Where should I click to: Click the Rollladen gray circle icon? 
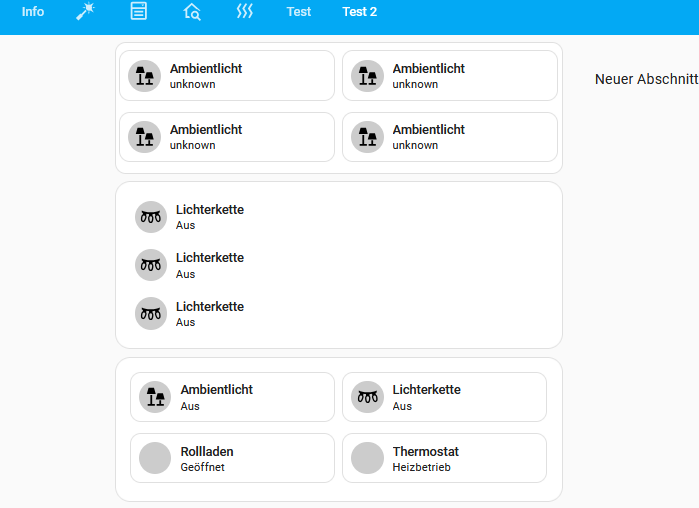point(155,458)
